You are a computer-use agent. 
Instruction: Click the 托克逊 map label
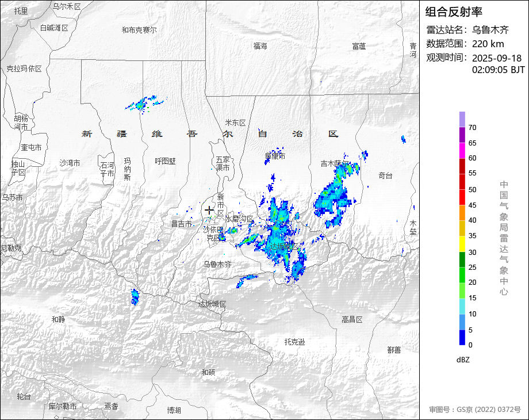pyautogui.click(x=294, y=342)
